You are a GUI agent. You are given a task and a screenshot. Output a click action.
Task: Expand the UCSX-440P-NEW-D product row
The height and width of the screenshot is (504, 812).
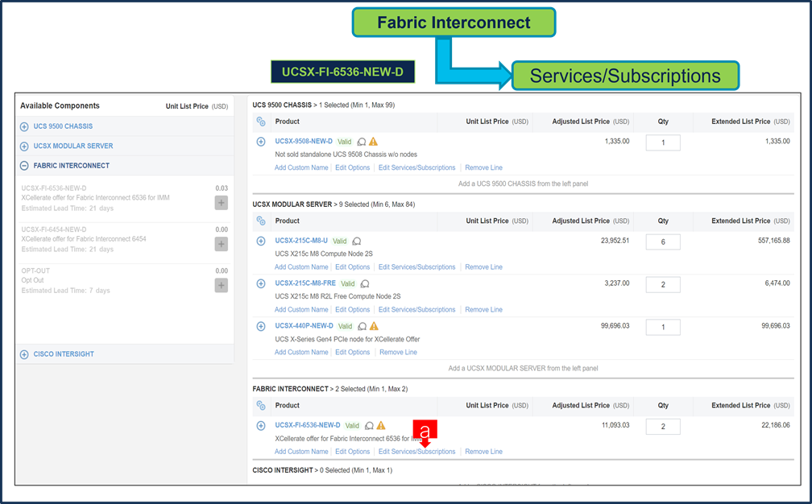261,326
